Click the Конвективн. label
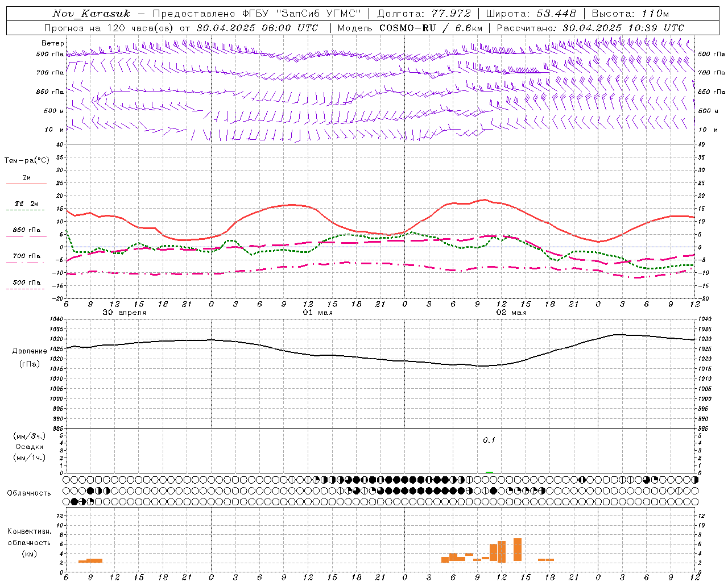This screenshot has height=582, width=728. (x=30, y=531)
